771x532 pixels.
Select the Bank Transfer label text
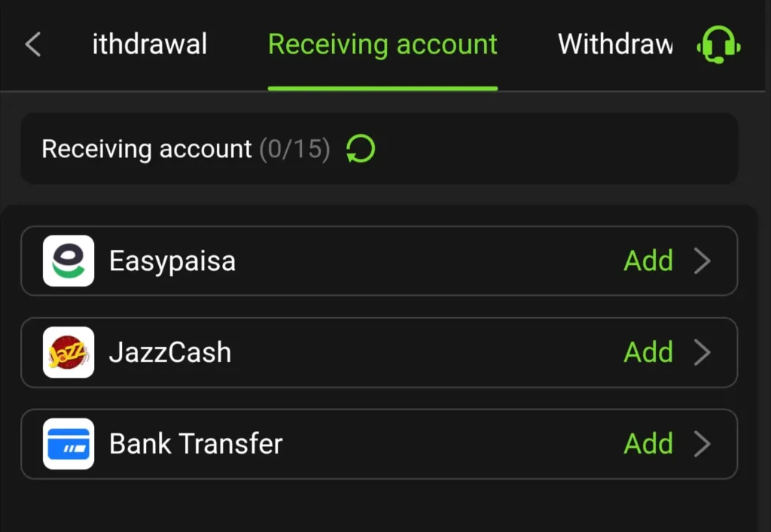pyautogui.click(x=196, y=443)
